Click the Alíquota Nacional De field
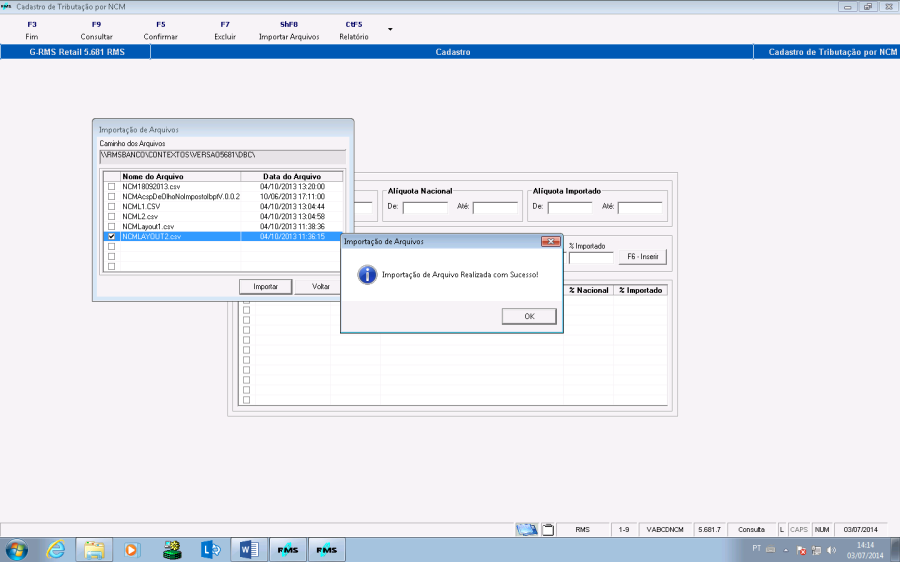The height and width of the screenshot is (562, 900). point(425,208)
